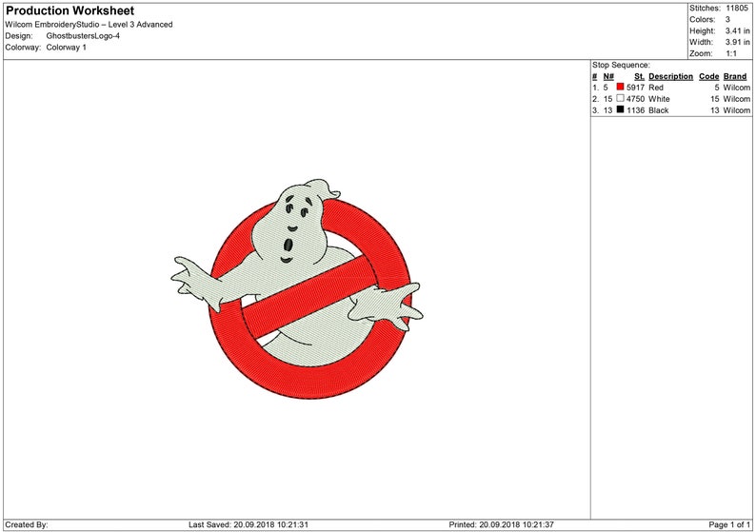Click the 'Brand' column header
The image size is (756, 532).
(735, 77)
